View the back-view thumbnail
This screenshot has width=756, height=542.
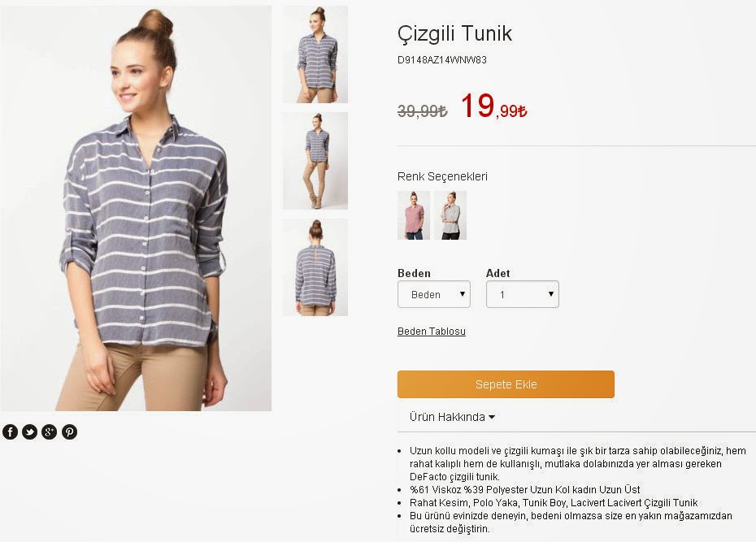tap(315, 267)
